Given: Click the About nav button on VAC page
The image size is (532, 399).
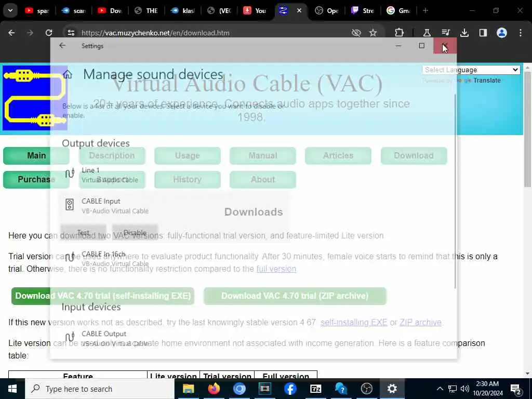Looking at the screenshot, I should pyautogui.click(x=263, y=179).
